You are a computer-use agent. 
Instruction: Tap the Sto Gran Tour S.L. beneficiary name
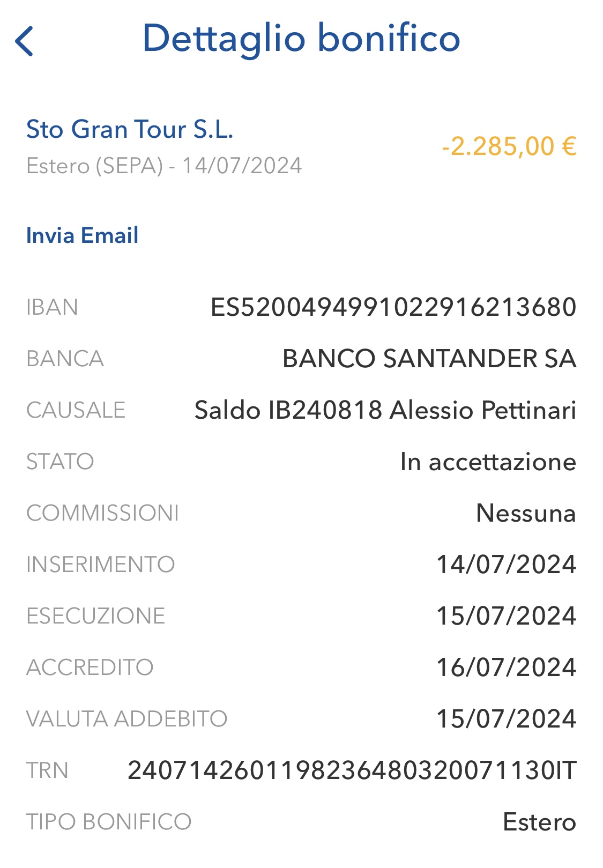pos(130,130)
